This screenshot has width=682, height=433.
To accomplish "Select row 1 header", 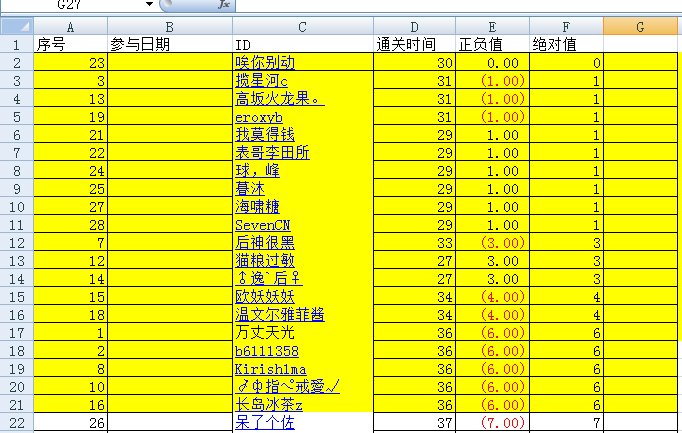I will [x=17, y=44].
